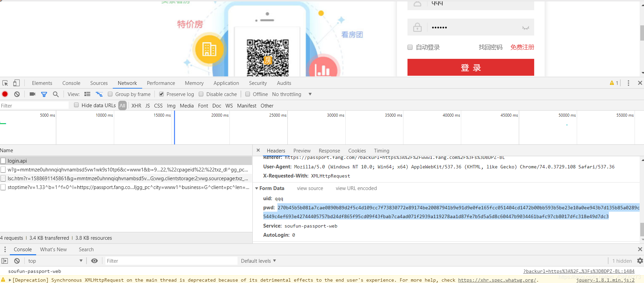Open console drawer three-dot menu
Viewport: 644px width, 283px height.
(x=5, y=250)
